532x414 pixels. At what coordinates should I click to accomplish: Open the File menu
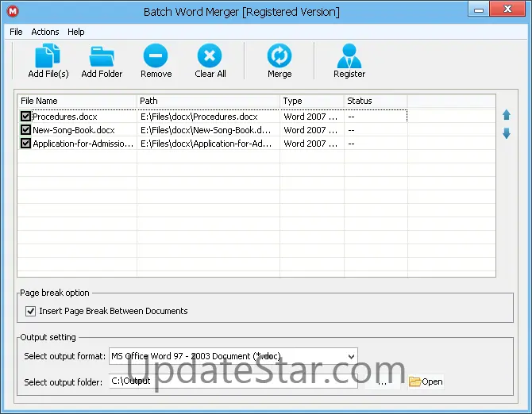tap(16, 32)
